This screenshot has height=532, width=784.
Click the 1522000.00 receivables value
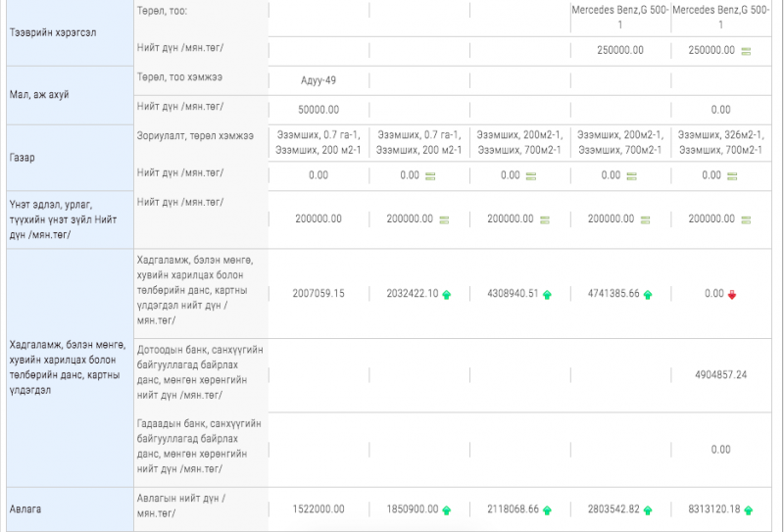(x=318, y=509)
